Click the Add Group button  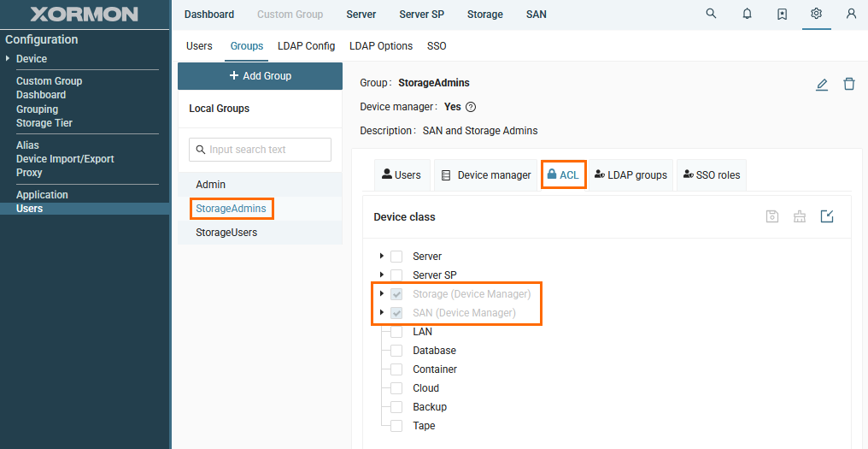pos(260,76)
